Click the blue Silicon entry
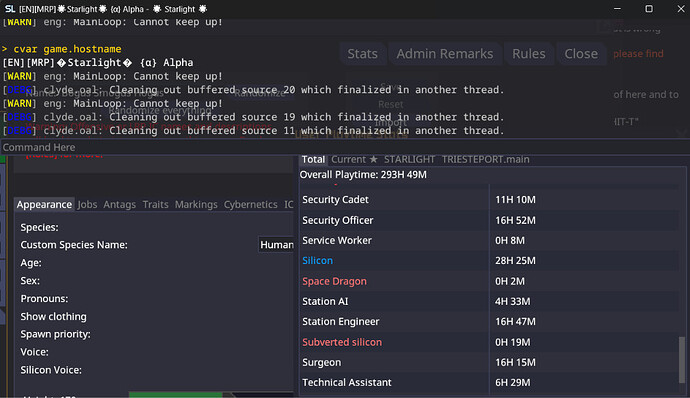The width and height of the screenshot is (690, 398). coord(317,261)
